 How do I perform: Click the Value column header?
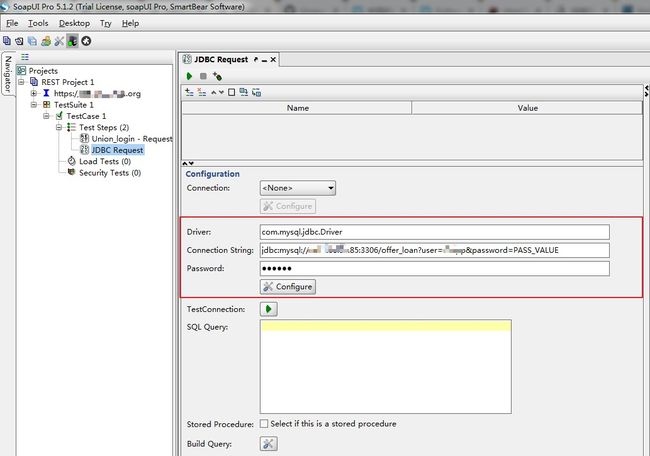click(527, 108)
